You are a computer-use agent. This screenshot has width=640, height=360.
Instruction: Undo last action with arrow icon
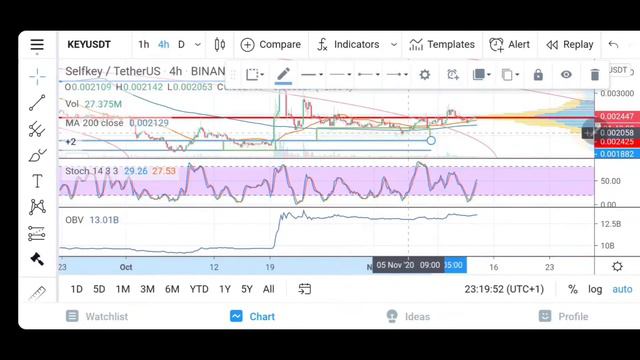pos(613,44)
